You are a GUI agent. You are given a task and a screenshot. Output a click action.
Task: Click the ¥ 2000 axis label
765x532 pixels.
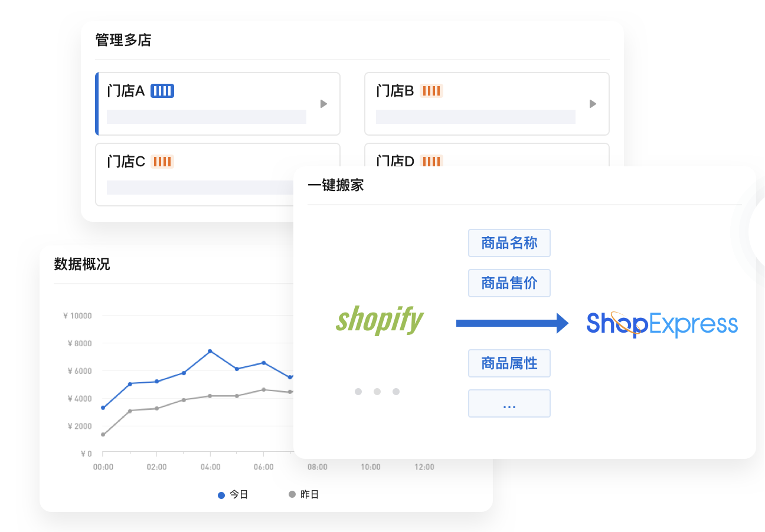[80, 426]
